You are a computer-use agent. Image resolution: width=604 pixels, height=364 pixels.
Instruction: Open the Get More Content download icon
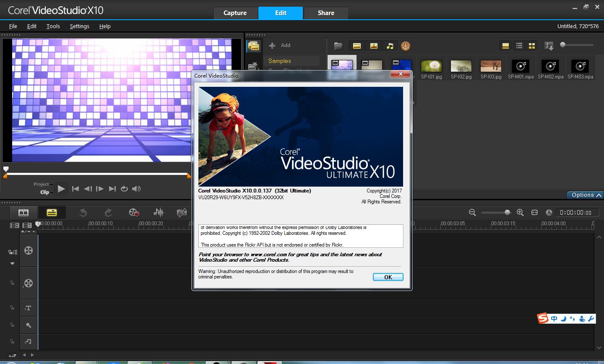(x=405, y=46)
